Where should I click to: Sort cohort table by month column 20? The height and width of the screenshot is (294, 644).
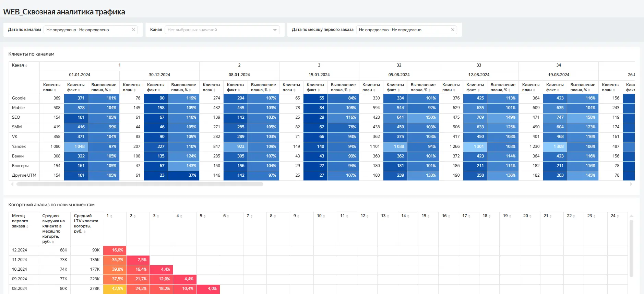point(530,216)
